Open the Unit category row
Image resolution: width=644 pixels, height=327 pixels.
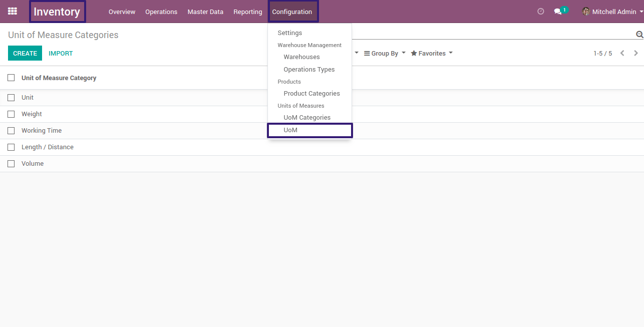322,98
